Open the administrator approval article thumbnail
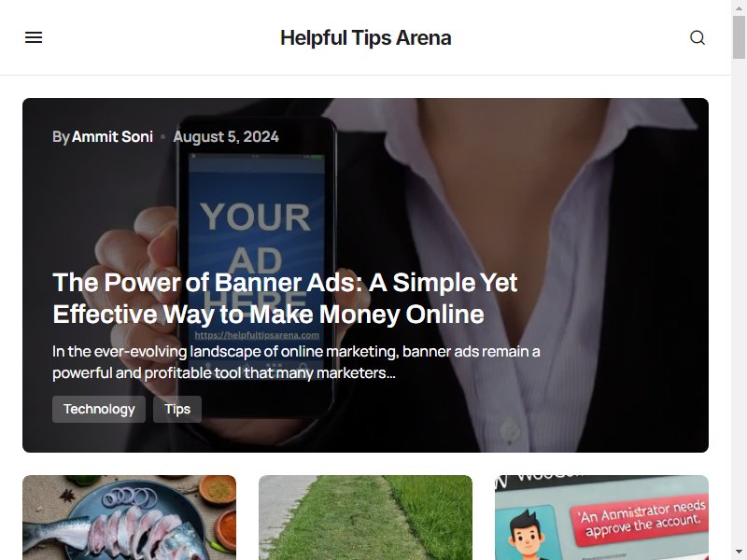747x560 pixels. 601,517
